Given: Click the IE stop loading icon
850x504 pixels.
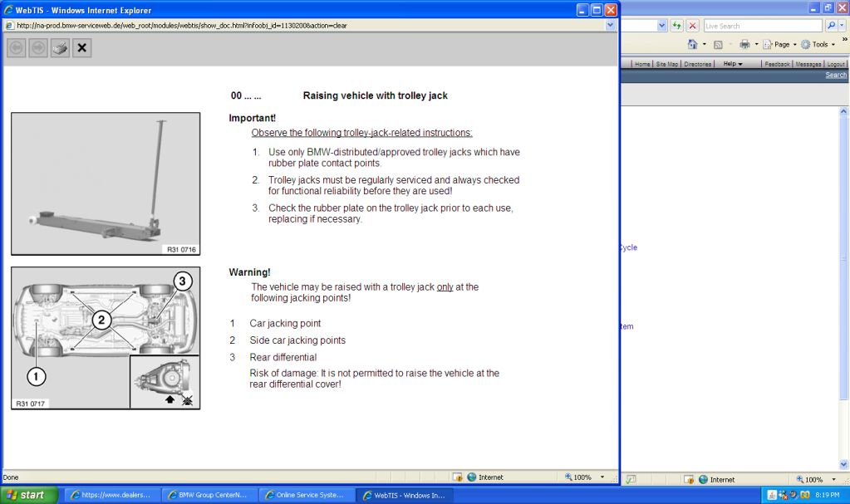Looking at the screenshot, I should [692, 26].
